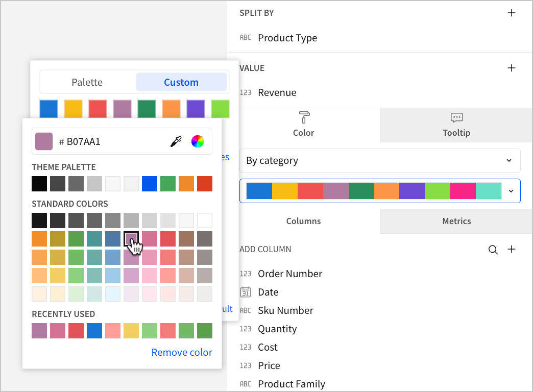Open the rainbow color wheel icon
This screenshot has width=533, height=392.
click(x=198, y=141)
